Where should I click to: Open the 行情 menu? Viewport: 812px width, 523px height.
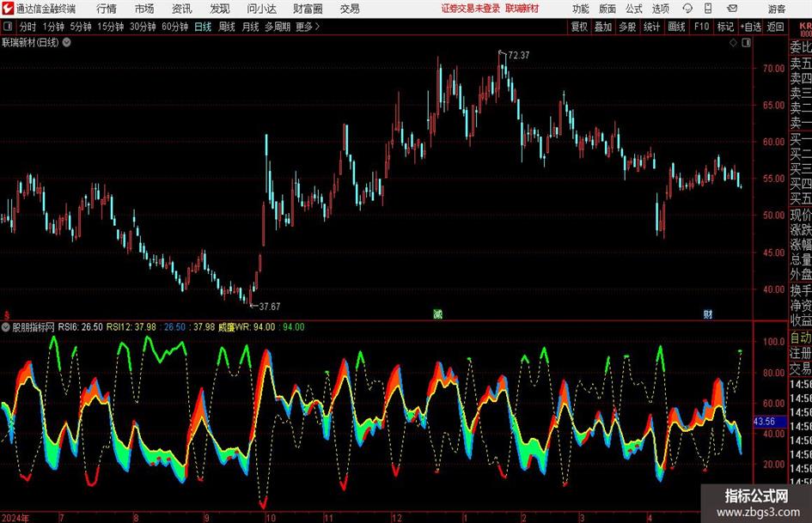click(x=107, y=9)
